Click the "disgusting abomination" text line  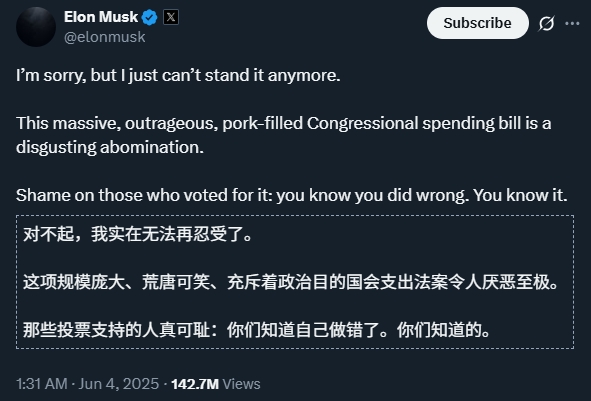pyautogui.click(x=110, y=147)
